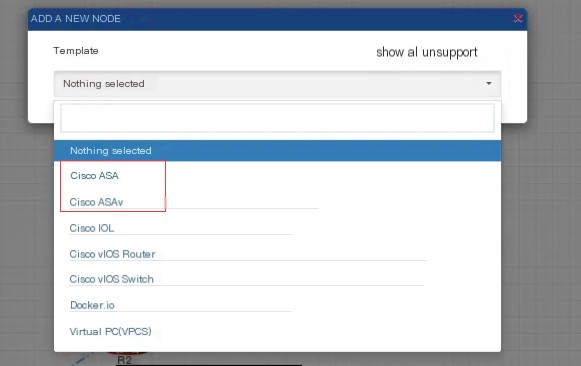581x366 pixels.
Task: Choose Cisco ASA template
Action: point(94,176)
